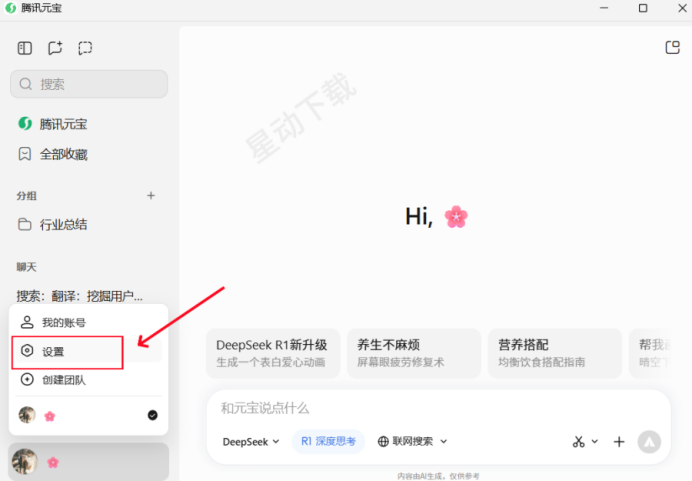Open window layout icon top right
Screen dimensions: 692x481
673,48
